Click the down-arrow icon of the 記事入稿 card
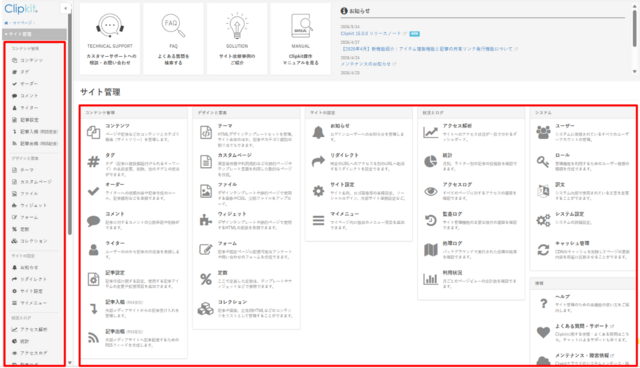The image size is (640, 368). coord(93,309)
